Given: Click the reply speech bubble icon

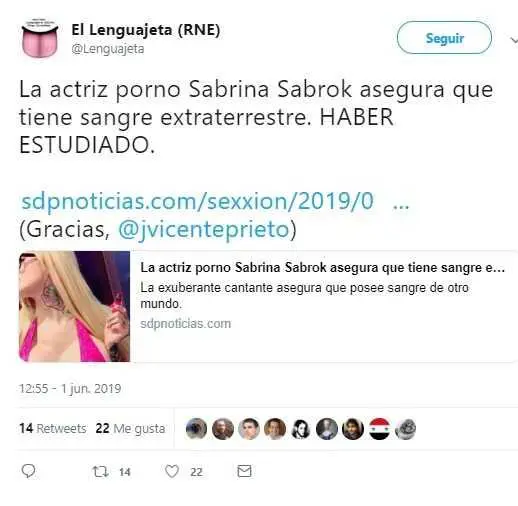Looking at the screenshot, I should click(x=28, y=471).
